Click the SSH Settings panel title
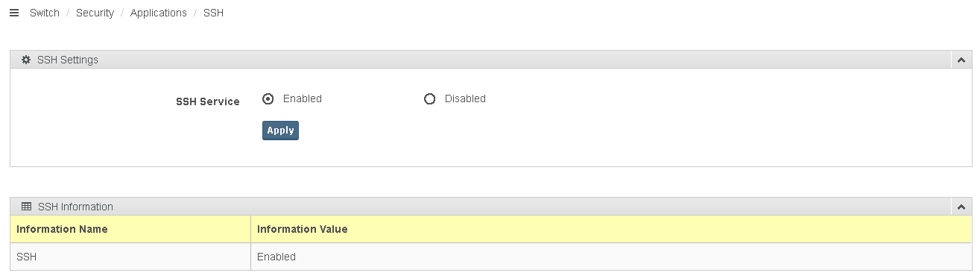980x279 pixels. tap(68, 60)
